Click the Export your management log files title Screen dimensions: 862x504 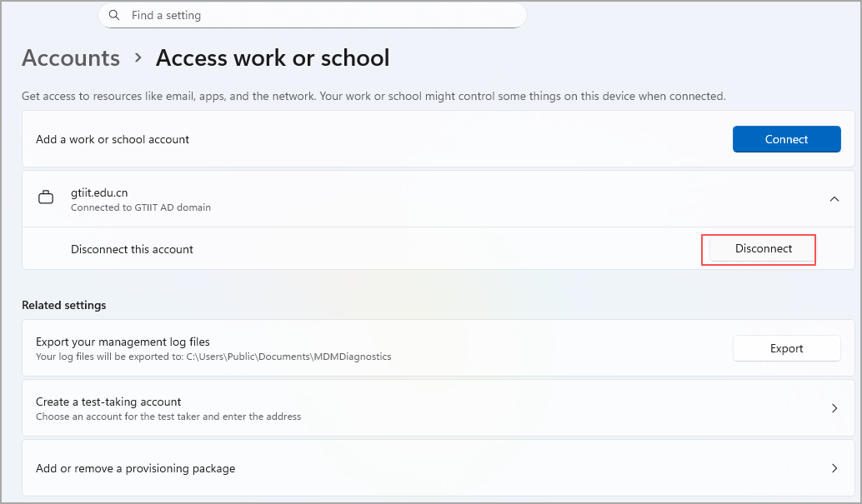[123, 342]
